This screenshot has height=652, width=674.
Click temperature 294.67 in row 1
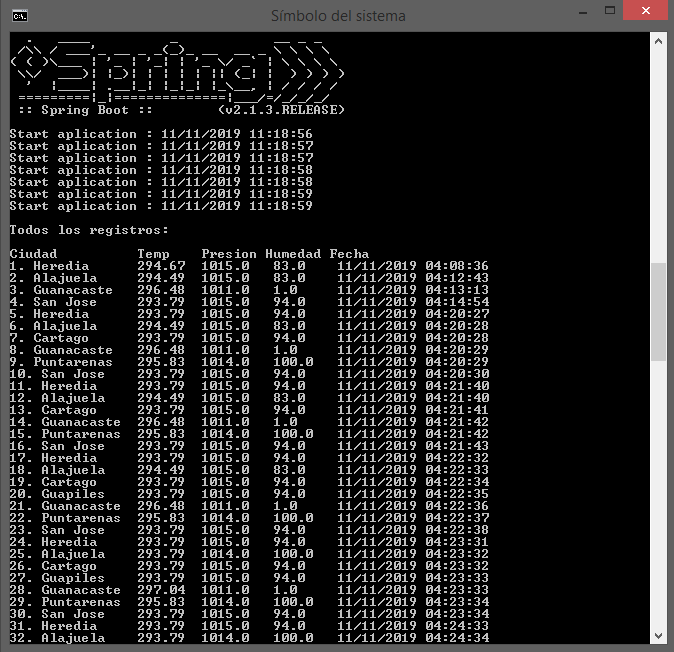tap(161, 266)
